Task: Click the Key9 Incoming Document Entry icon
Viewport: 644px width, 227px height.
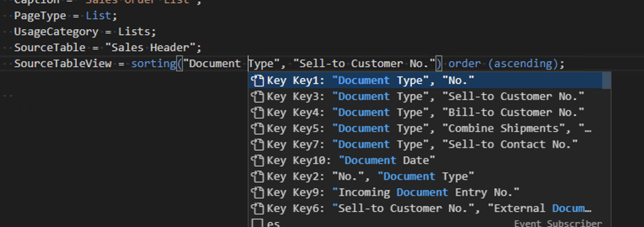Action: (258, 192)
